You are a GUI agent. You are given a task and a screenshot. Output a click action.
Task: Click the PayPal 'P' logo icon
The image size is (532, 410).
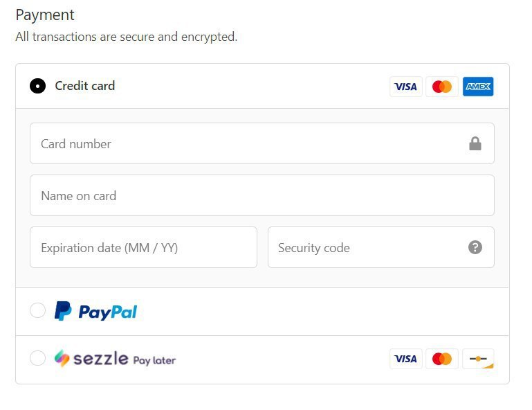63,311
